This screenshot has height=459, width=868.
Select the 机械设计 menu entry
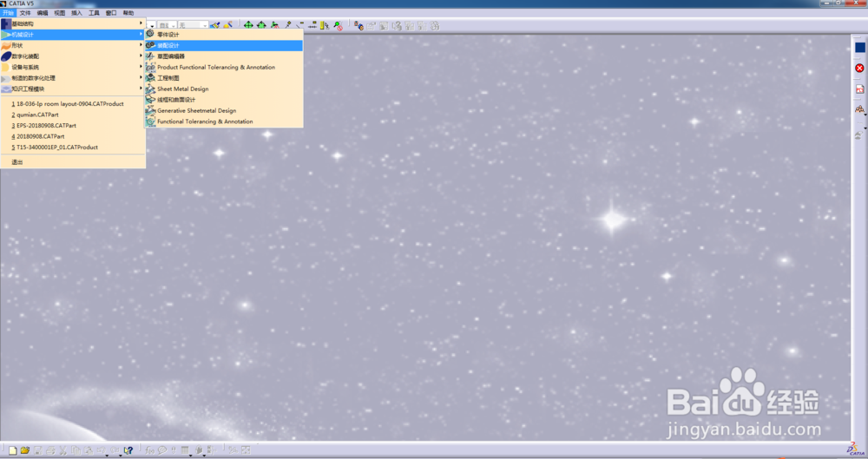click(x=73, y=35)
